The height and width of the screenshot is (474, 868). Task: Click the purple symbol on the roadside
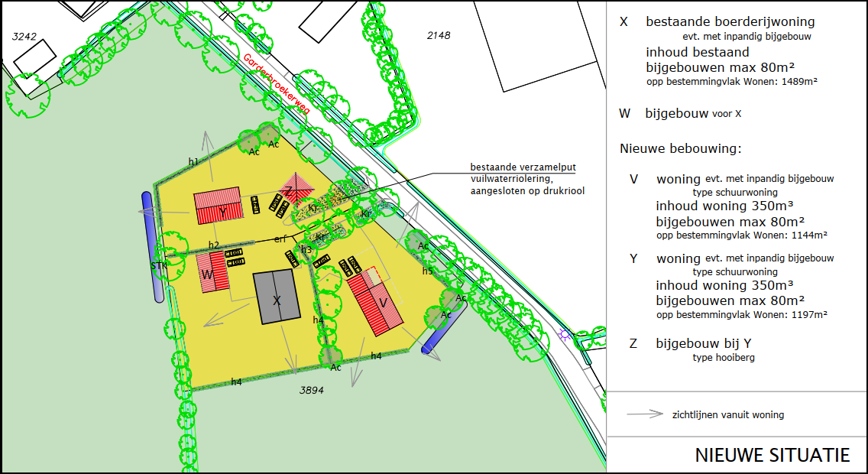[x=564, y=334]
